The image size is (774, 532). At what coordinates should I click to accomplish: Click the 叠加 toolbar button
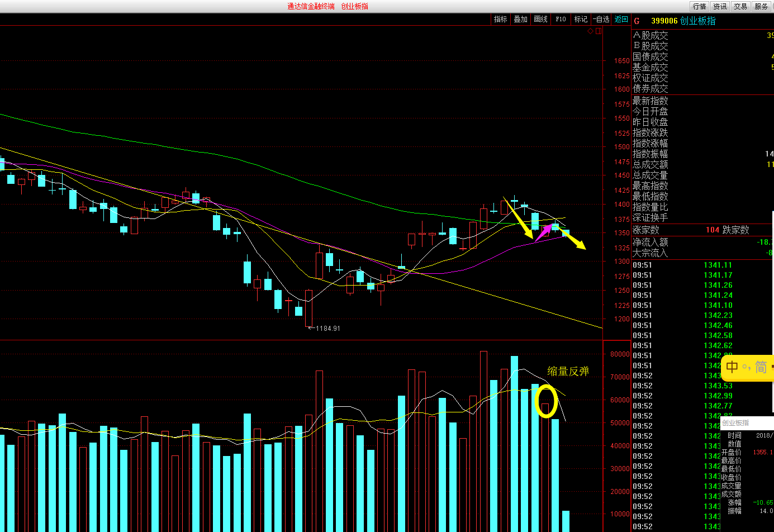pyautogui.click(x=521, y=19)
